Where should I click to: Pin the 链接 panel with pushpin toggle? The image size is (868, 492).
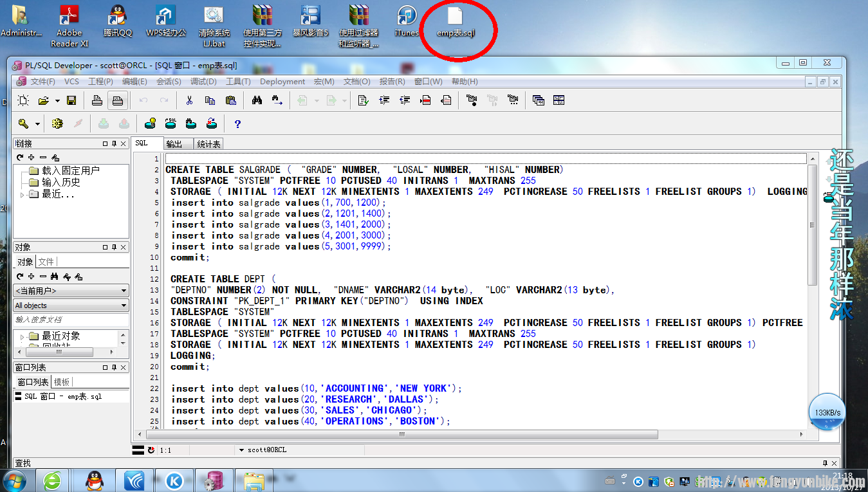point(114,143)
